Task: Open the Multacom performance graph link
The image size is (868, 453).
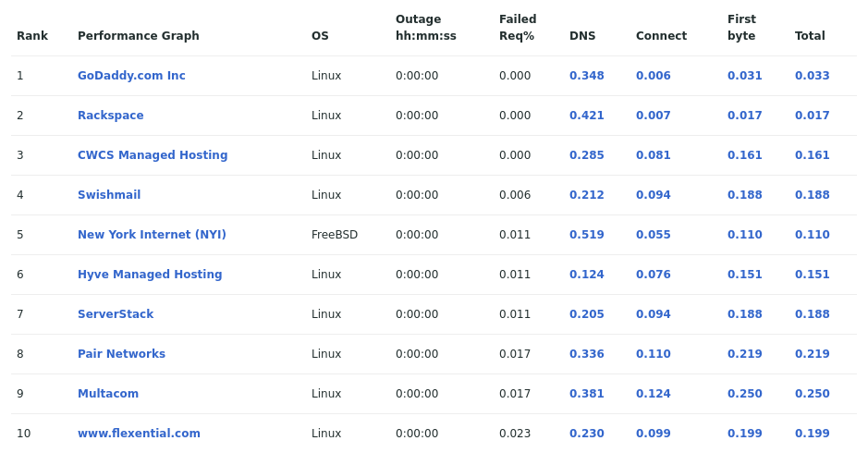Action: [x=108, y=394]
